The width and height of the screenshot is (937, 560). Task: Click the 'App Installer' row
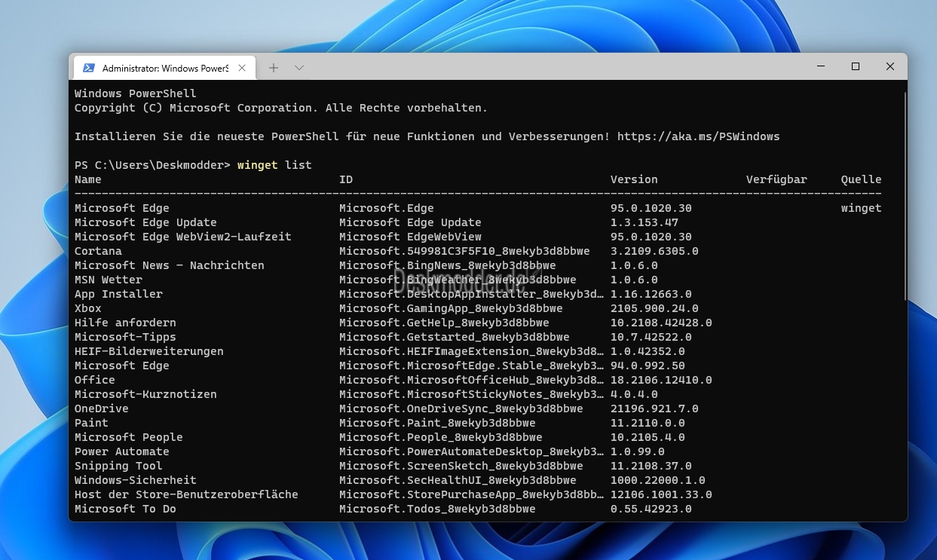(x=118, y=294)
